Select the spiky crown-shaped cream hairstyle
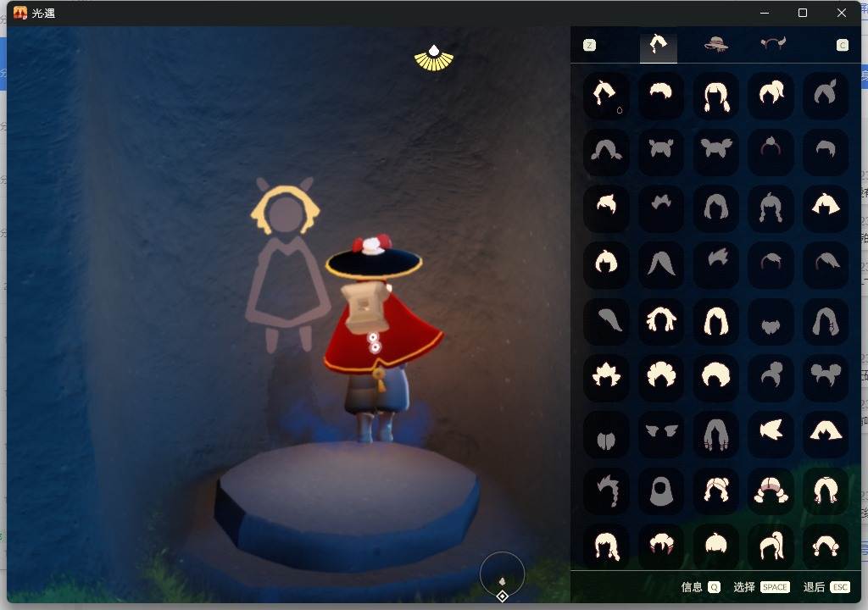Viewport: 868px width, 610px height. tap(606, 377)
